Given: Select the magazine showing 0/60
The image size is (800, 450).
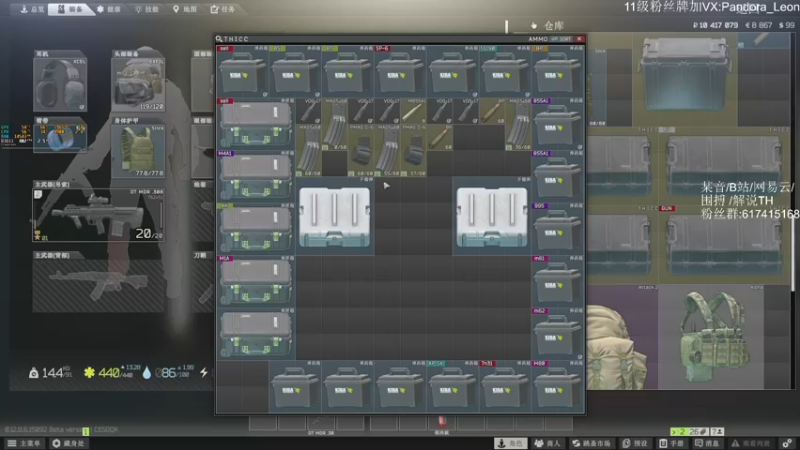Looking at the screenshot, I should pos(335,124).
